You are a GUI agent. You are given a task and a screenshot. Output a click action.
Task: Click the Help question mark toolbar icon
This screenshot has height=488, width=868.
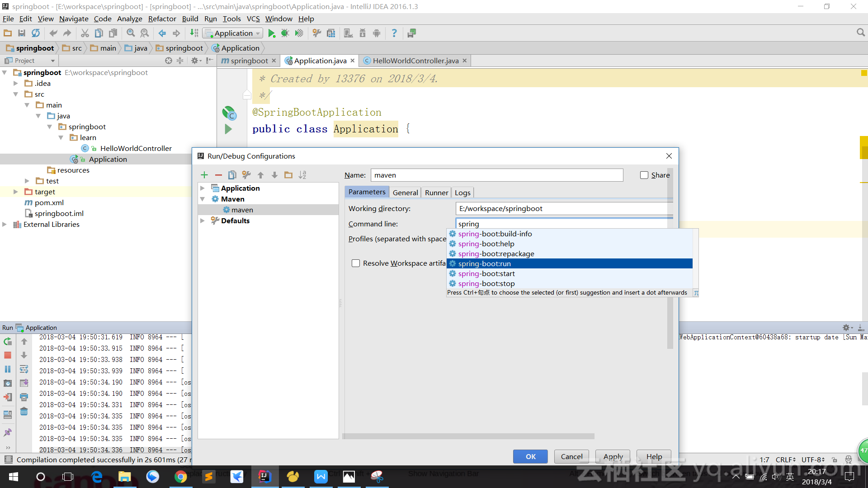pyautogui.click(x=394, y=33)
